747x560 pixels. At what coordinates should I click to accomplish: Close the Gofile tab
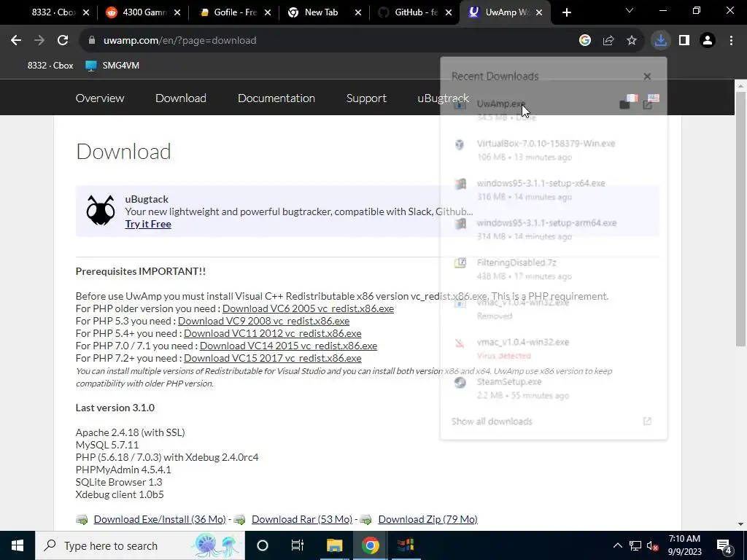coord(268,13)
